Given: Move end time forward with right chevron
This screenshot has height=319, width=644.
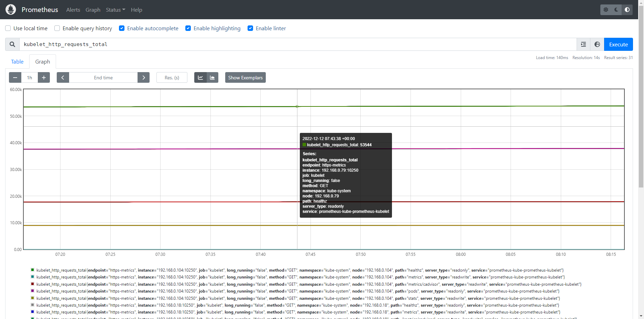Looking at the screenshot, I should [x=143, y=78].
